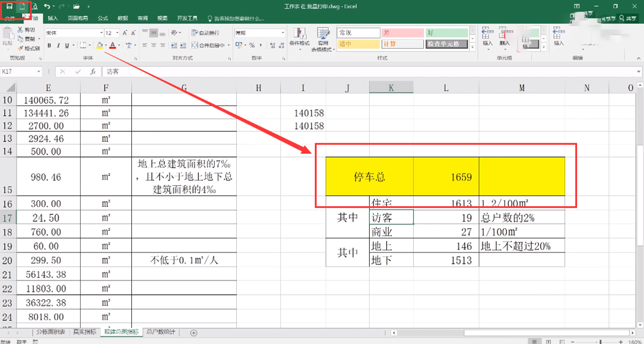The image size is (644, 344).
Task: Toggle Bold formatting
Action: pyautogui.click(x=49, y=45)
